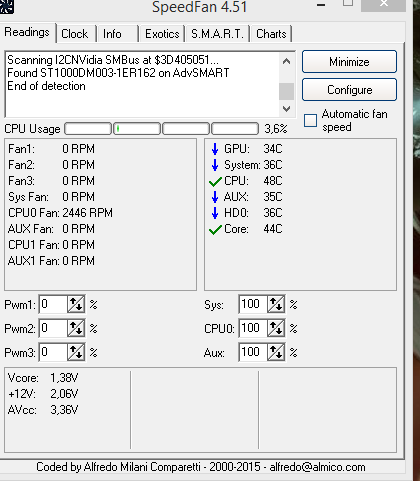Click the log scrollbar thumb
The height and width of the screenshot is (481, 420).
click(x=286, y=91)
